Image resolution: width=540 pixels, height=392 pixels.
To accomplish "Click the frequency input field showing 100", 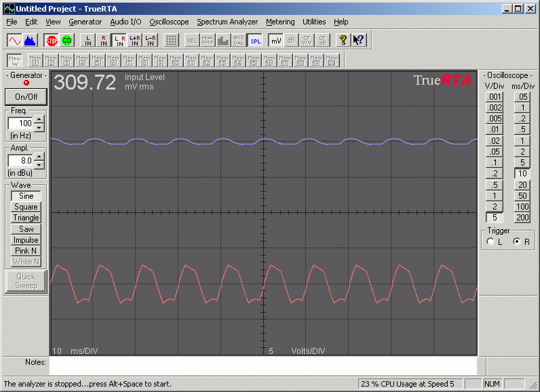I will (21, 123).
